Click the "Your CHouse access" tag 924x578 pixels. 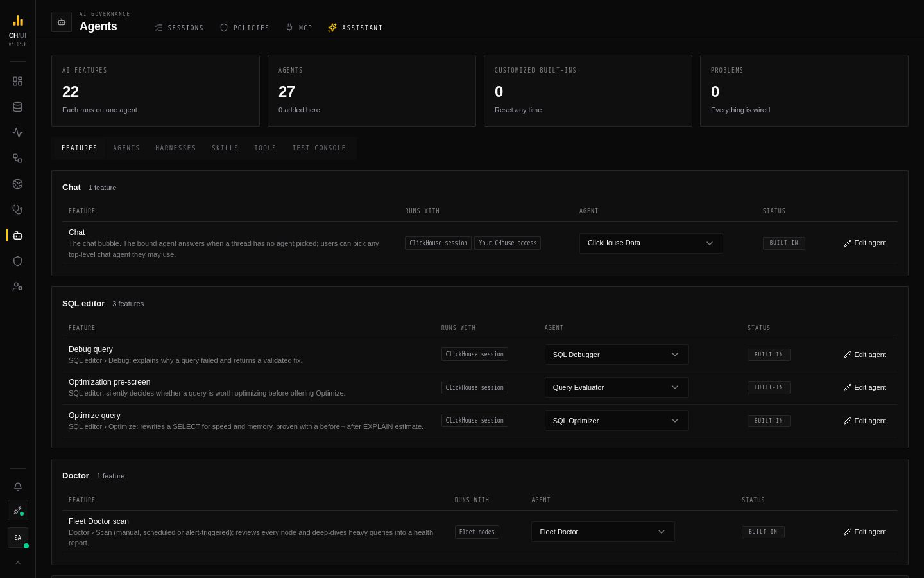click(x=508, y=243)
